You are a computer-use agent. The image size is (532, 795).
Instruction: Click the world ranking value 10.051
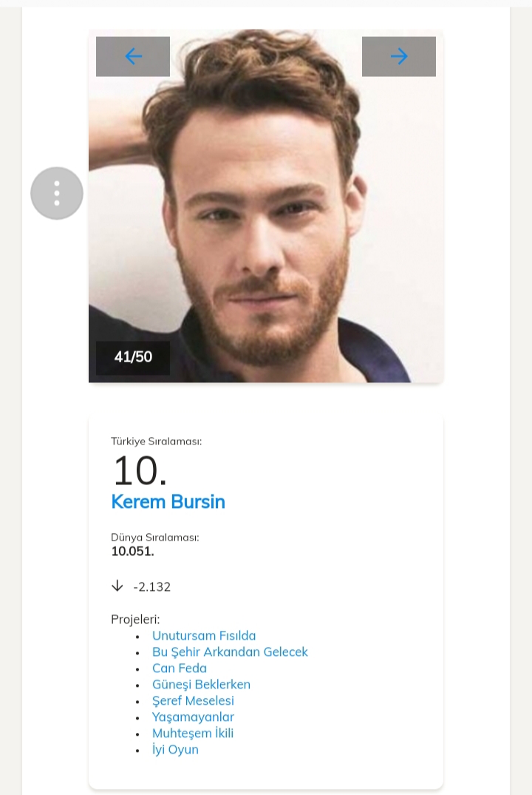tap(132, 552)
